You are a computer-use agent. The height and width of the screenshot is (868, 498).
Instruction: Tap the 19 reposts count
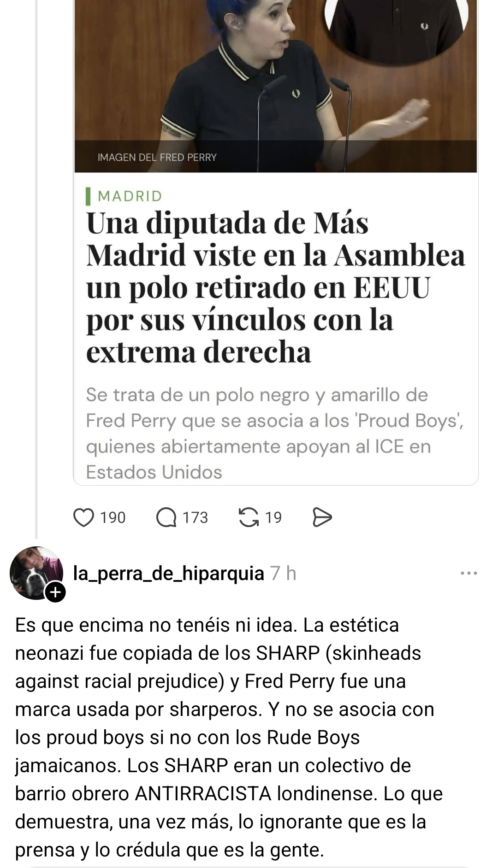click(273, 517)
